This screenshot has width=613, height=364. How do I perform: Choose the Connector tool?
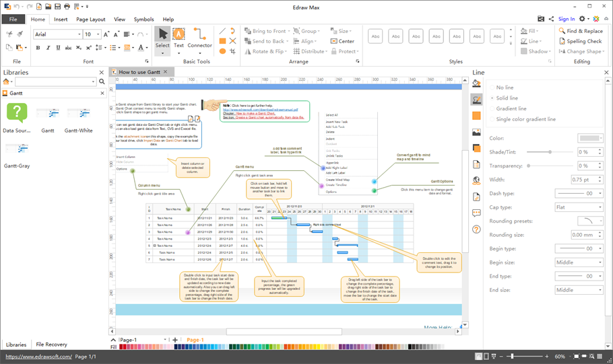pyautogui.click(x=199, y=39)
